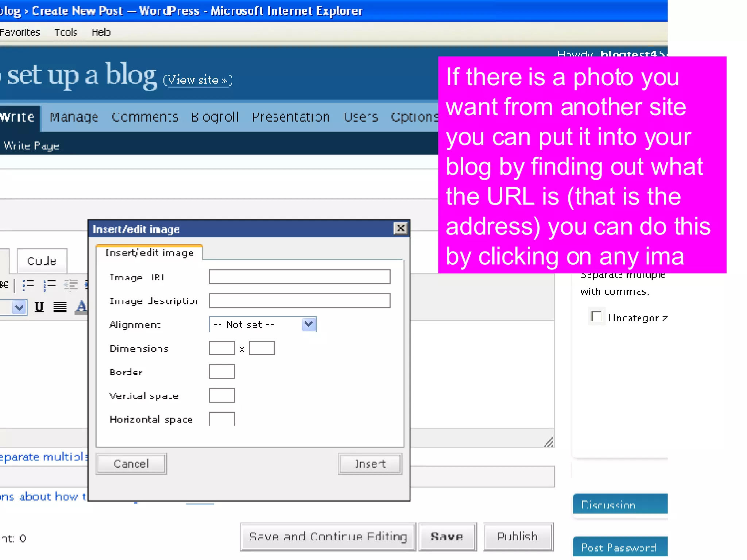Open the Help menu in Internet Explorer
747x560 pixels.
click(x=101, y=32)
